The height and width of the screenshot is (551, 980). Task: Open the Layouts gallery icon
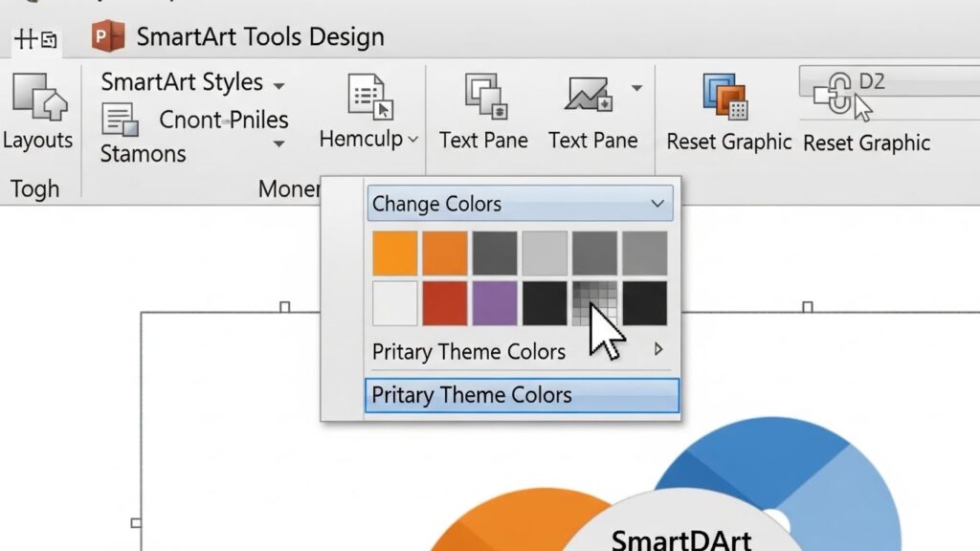point(39,97)
